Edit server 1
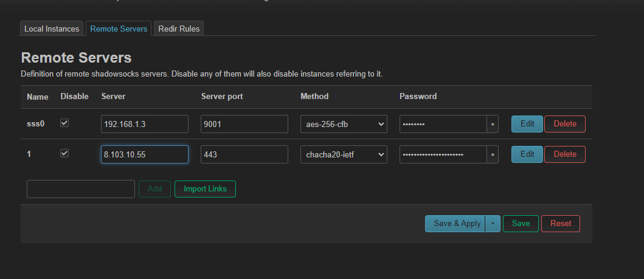 [527, 154]
